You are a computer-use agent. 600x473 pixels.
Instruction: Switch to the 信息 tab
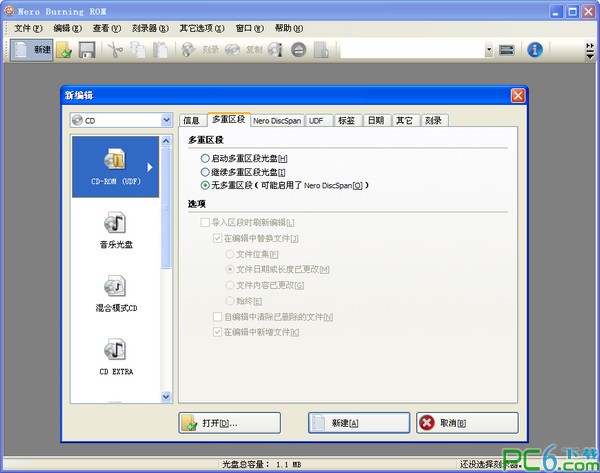[x=191, y=121]
